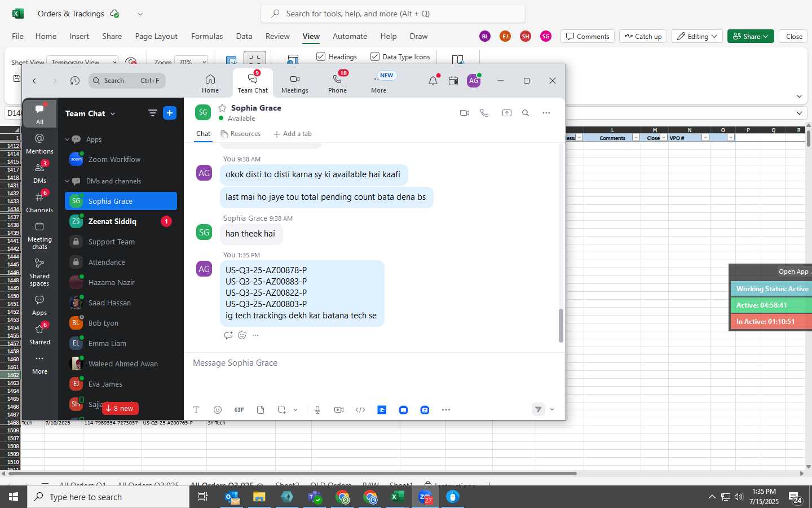Viewport: 812px width, 508px height.
Task: Open Zeenat Siddiq conversation
Action: pyautogui.click(x=121, y=221)
